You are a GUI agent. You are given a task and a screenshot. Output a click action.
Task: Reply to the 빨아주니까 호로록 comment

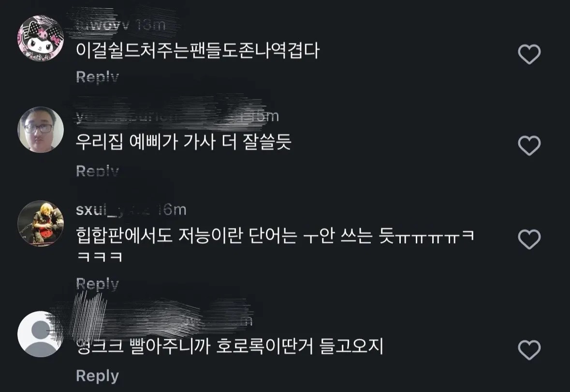point(98,376)
